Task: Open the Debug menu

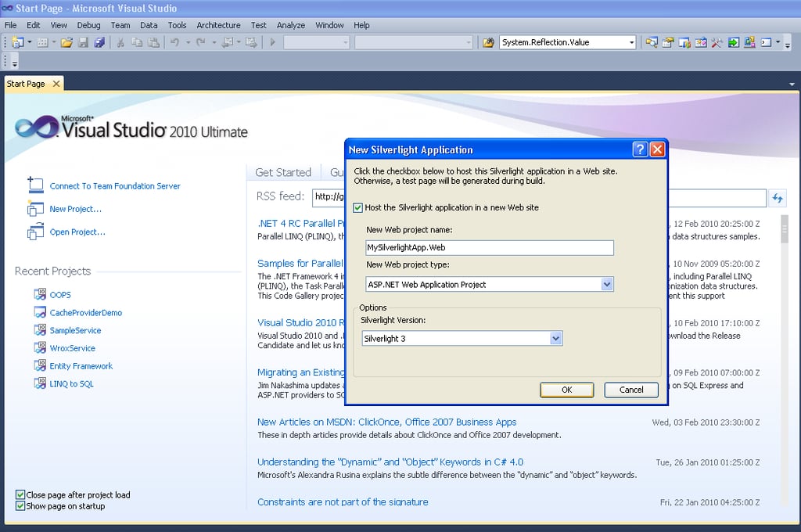Action: pyautogui.click(x=88, y=25)
